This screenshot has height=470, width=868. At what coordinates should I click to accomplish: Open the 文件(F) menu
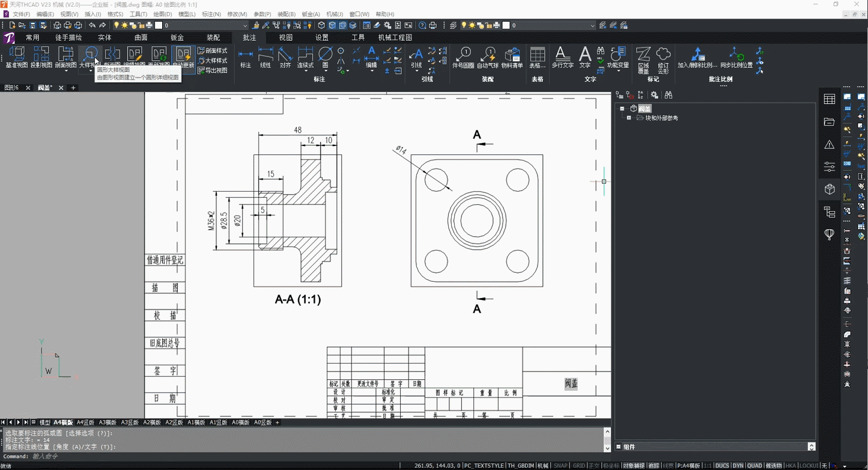pyautogui.click(x=21, y=14)
